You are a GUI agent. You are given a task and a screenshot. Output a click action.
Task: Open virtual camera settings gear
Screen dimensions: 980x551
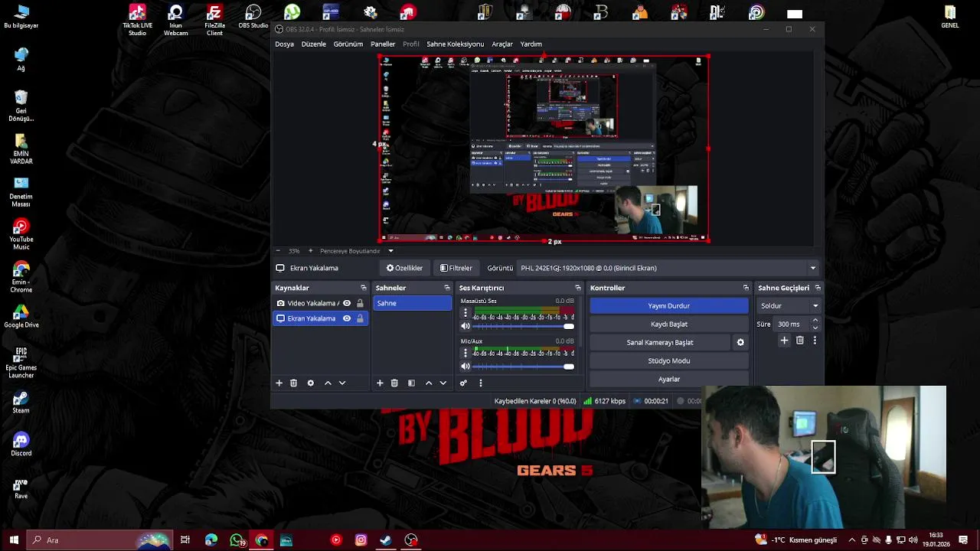pyautogui.click(x=740, y=342)
